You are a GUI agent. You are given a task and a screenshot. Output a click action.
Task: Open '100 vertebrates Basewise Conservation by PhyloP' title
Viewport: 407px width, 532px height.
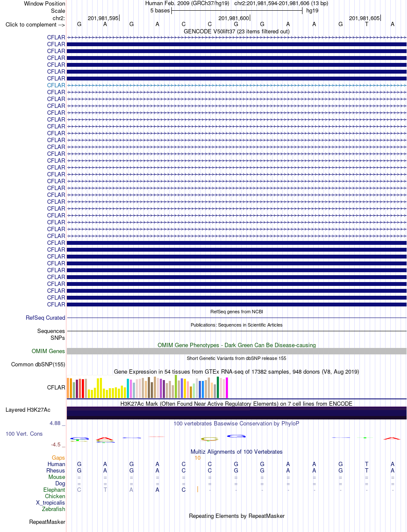(x=236, y=423)
